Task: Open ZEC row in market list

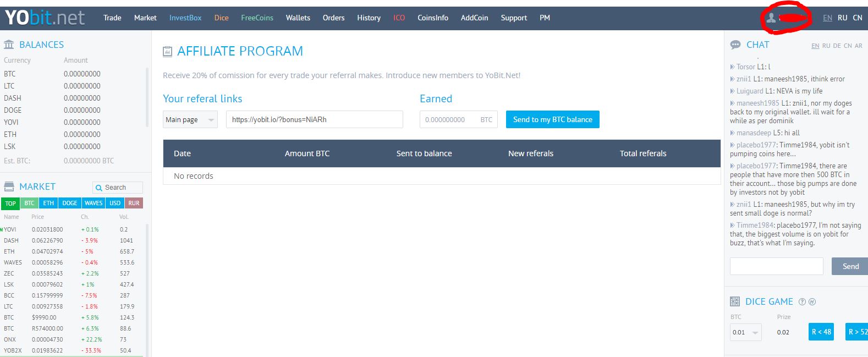Action: 73,273
